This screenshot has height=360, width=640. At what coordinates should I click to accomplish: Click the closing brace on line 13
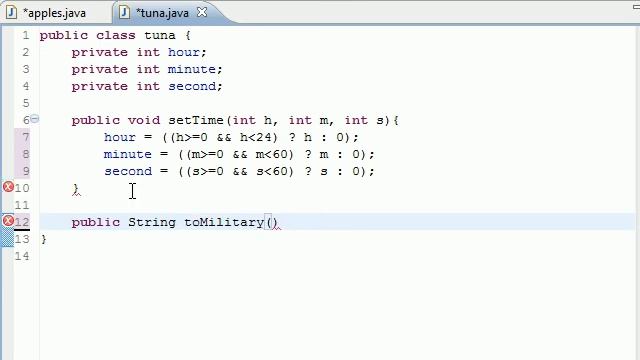point(44,239)
